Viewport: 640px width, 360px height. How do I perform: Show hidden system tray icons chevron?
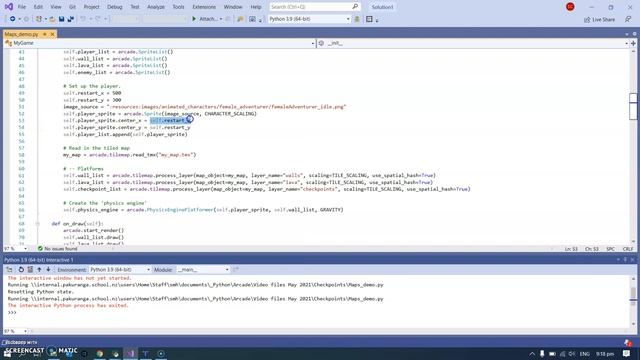coord(532,354)
